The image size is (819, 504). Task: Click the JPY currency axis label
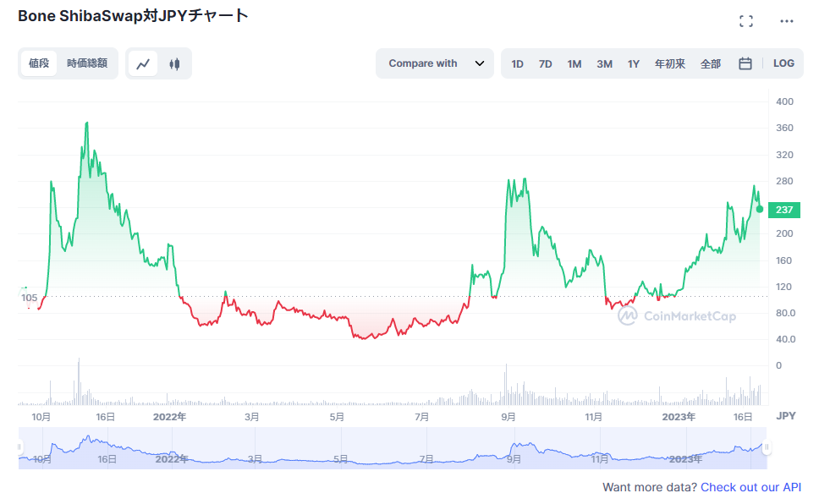click(x=785, y=416)
